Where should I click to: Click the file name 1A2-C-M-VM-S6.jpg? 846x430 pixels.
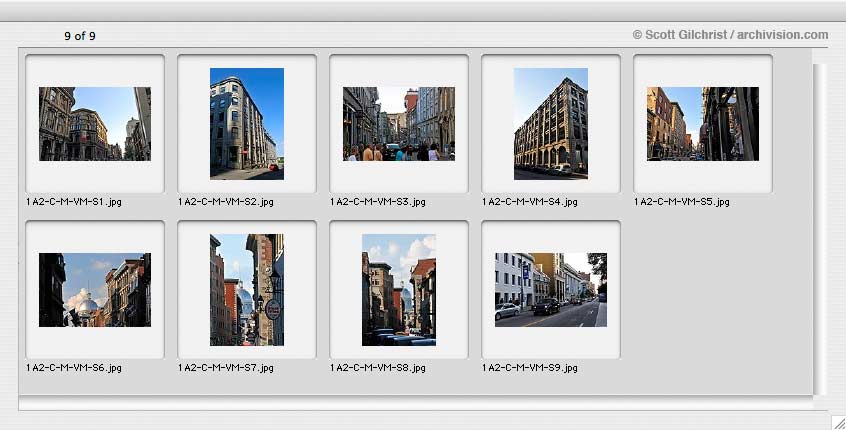[74, 368]
